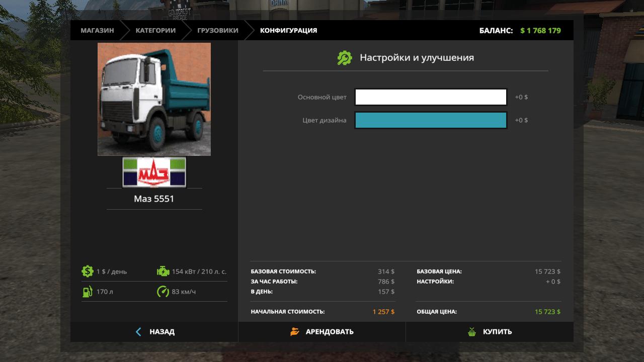Click the balance amount $1 768 179

pos(540,30)
